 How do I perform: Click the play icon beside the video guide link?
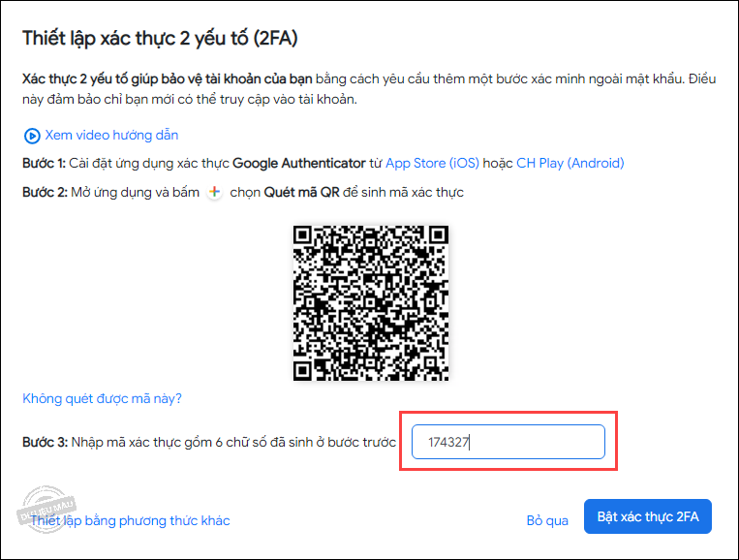(x=32, y=136)
